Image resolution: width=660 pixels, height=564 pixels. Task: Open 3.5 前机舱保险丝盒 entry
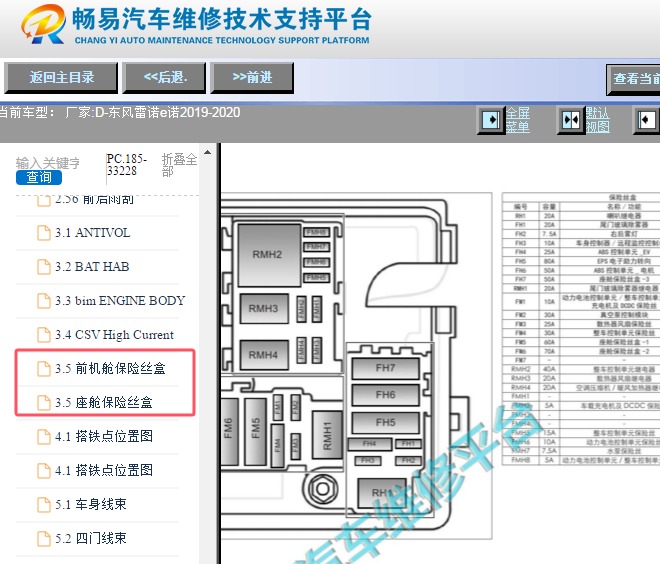tap(110, 368)
